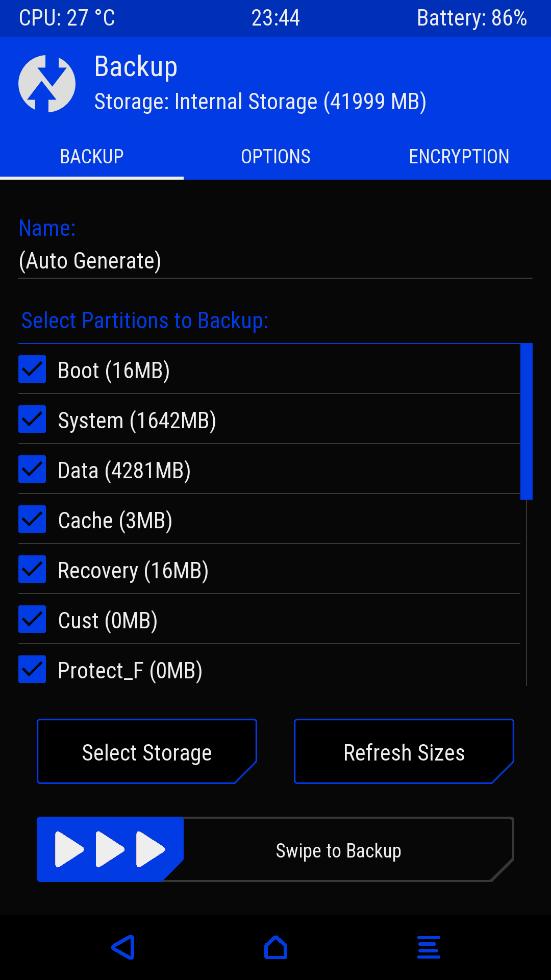
Task: Tap the Internal Storage info text
Action: 260,102
